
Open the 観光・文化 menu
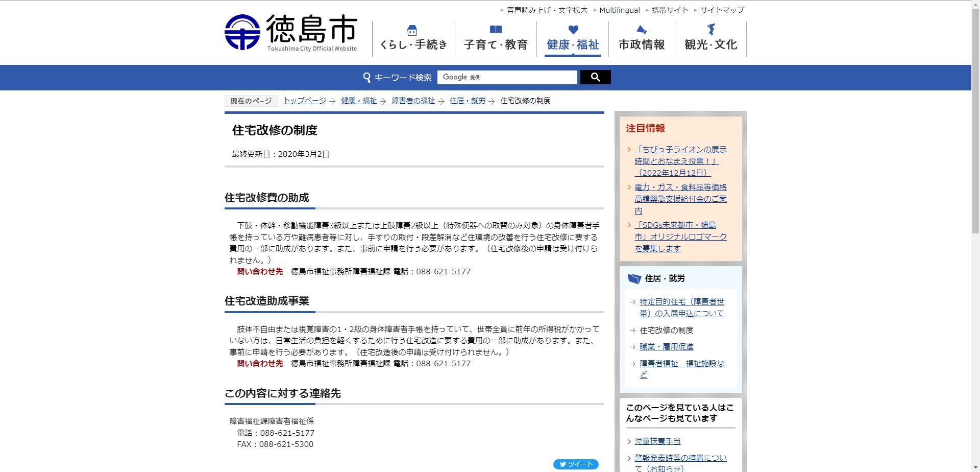[x=710, y=39]
